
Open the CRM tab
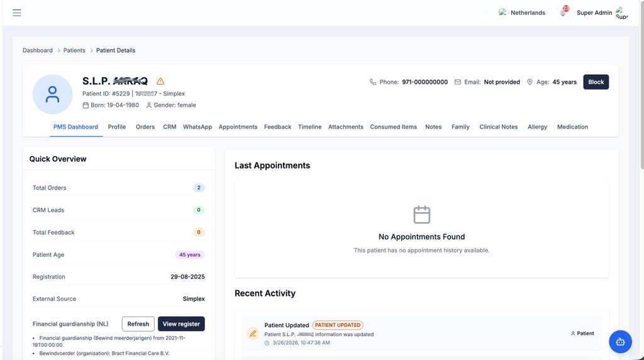(170, 127)
